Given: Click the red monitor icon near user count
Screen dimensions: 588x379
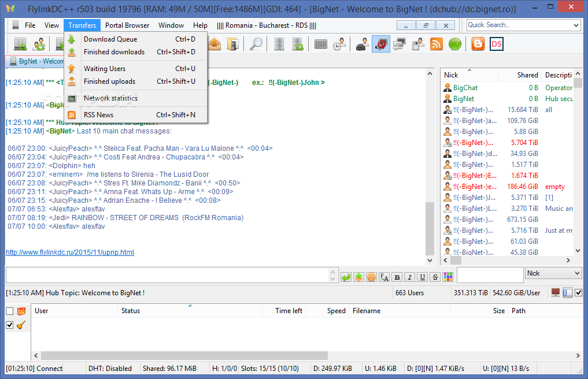Looking at the screenshot, I should [556, 292].
